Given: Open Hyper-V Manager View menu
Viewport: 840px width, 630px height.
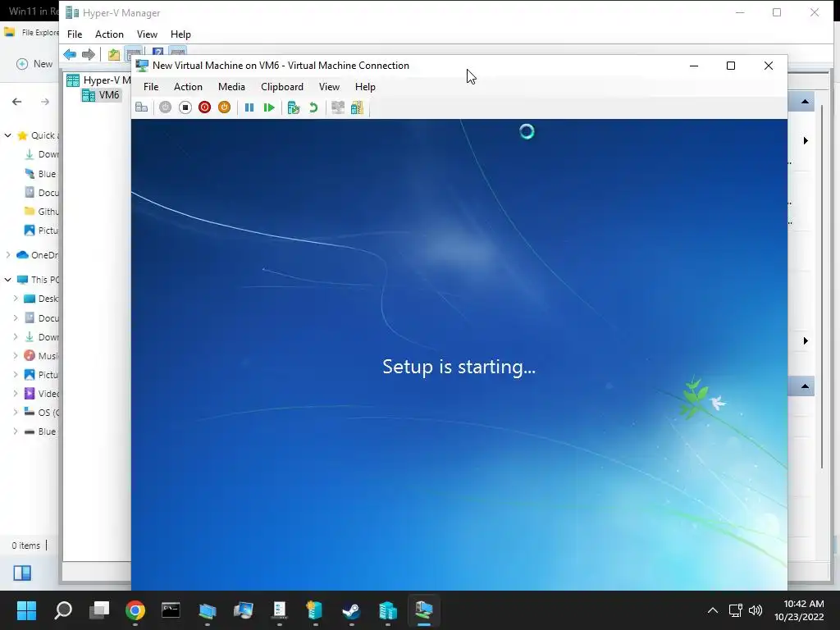Looking at the screenshot, I should pyautogui.click(x=147, y=34).
